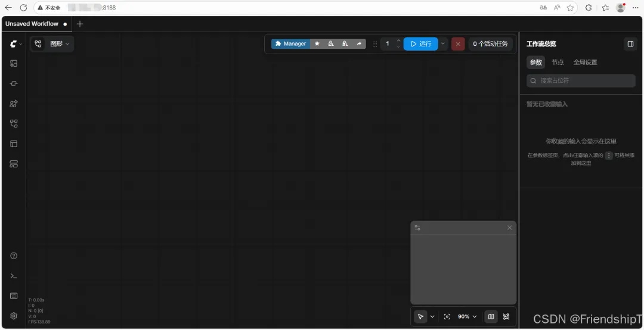The height and width of the screenshot is (330, 644).
Task: Click the fit view focus icon
Action: pyautogui.click(x=447, y=316)
